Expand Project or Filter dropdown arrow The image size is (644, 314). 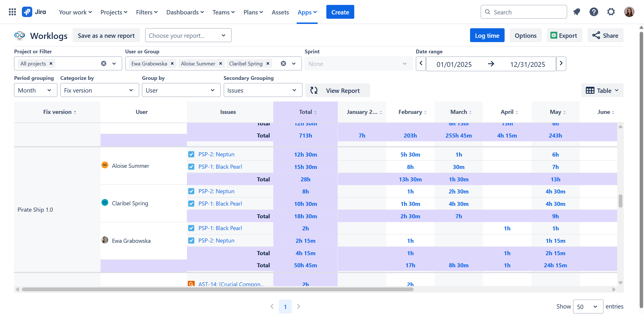[x=114, y=63]
